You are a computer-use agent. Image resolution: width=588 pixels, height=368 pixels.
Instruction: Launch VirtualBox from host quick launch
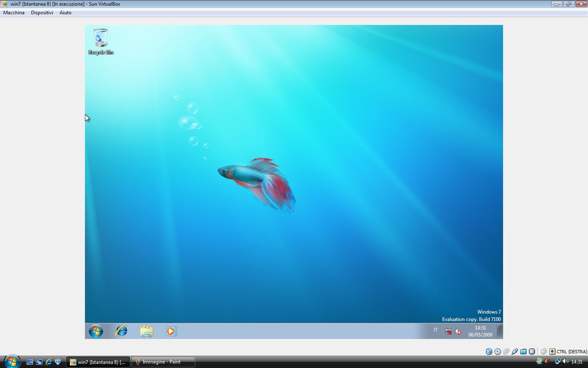[x=58, y=362]
